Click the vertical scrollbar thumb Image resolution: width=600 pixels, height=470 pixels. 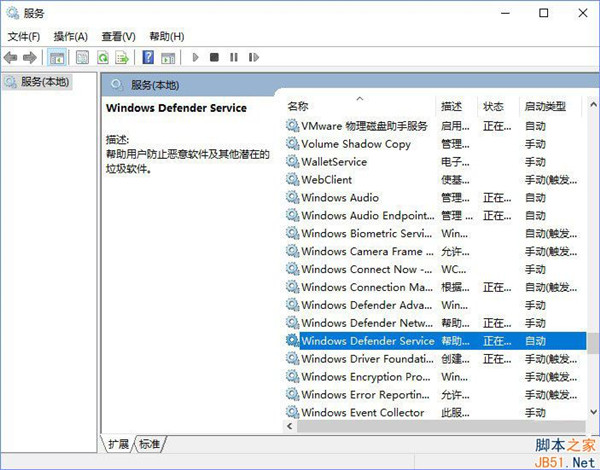593,343
